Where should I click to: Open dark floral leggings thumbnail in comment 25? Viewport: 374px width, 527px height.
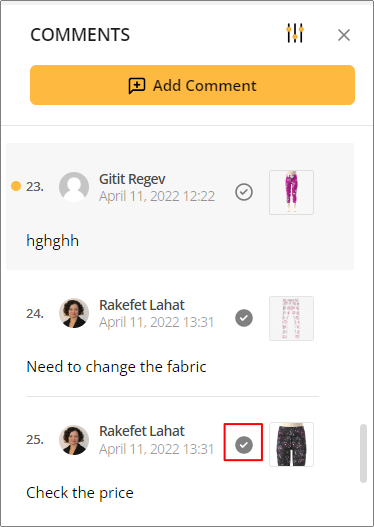[291, 444]
